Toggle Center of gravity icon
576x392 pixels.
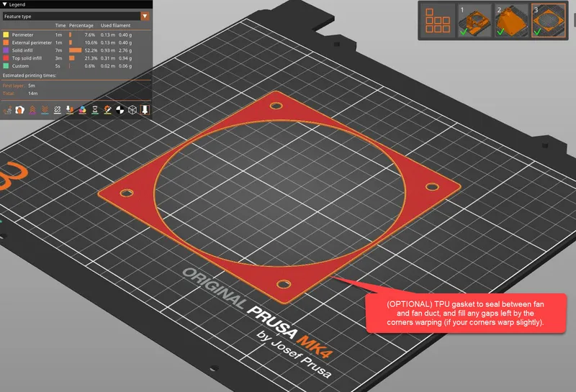click(120, 110)
